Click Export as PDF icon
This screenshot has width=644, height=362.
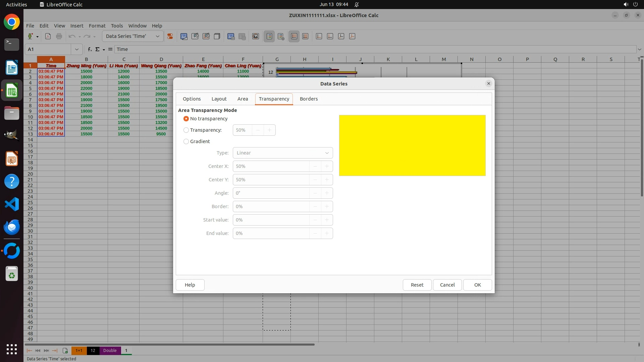[48, 37]
